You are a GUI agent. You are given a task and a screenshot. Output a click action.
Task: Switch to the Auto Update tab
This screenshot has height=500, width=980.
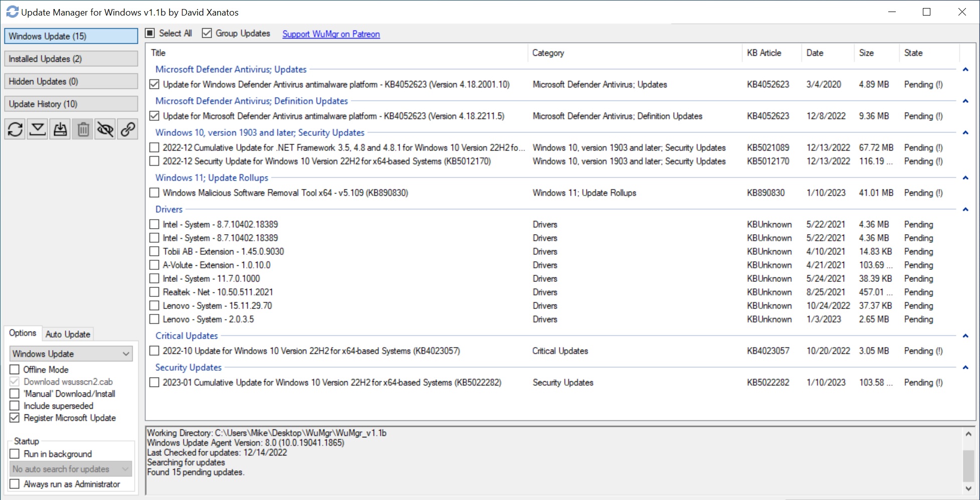[x=68, y=334]
